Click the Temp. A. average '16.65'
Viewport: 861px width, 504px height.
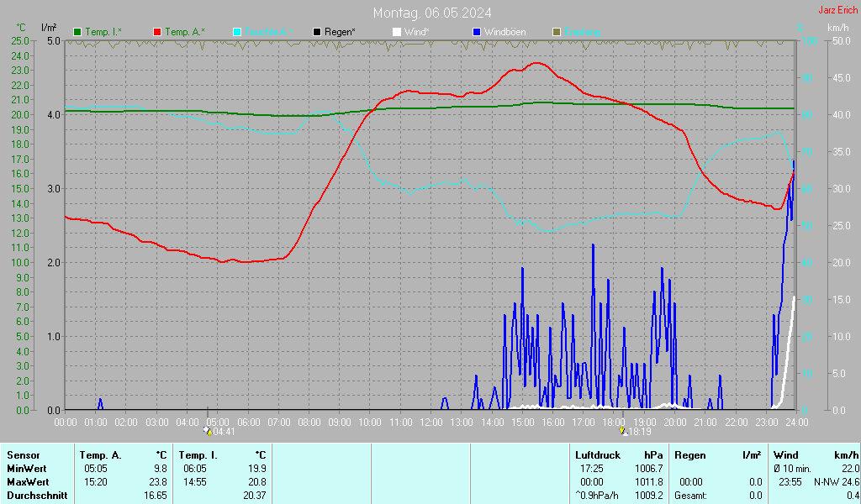[x=156, y=496]
